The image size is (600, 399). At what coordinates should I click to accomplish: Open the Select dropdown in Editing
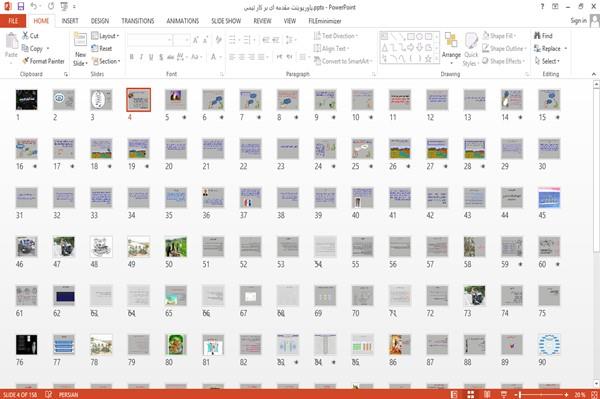[x=547, y=61]
